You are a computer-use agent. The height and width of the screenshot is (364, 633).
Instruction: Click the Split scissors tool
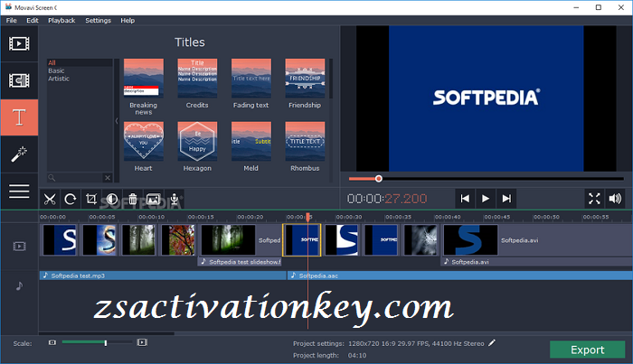[x=50, y=199]
